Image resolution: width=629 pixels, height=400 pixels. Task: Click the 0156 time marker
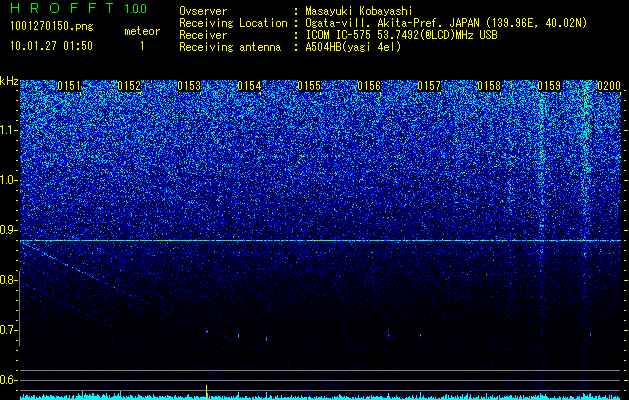pyautogui.click(x=369, y=86)
